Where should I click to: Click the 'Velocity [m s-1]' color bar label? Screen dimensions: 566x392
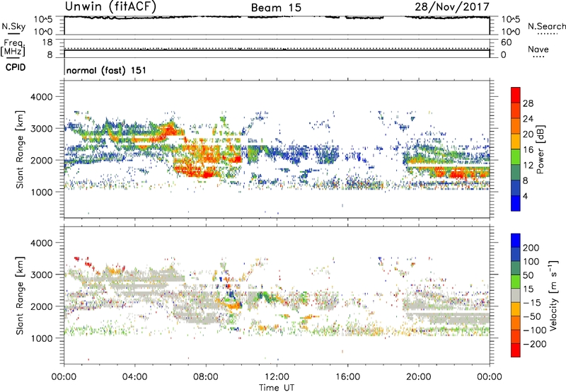point(553,295)
